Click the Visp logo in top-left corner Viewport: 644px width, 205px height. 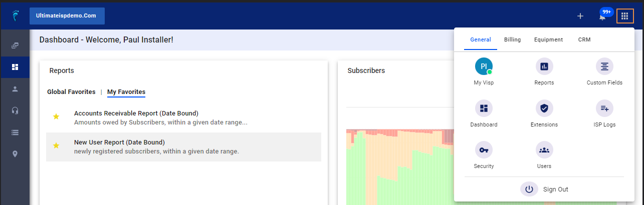point(16,16)
